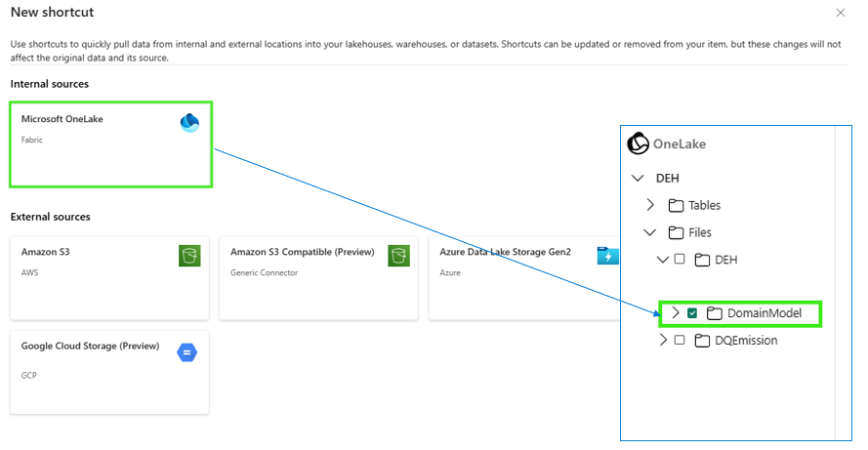Close the New shortcut dialog
Screen dimensions: 868x450
pyautogui.click(x=841, y=13)
